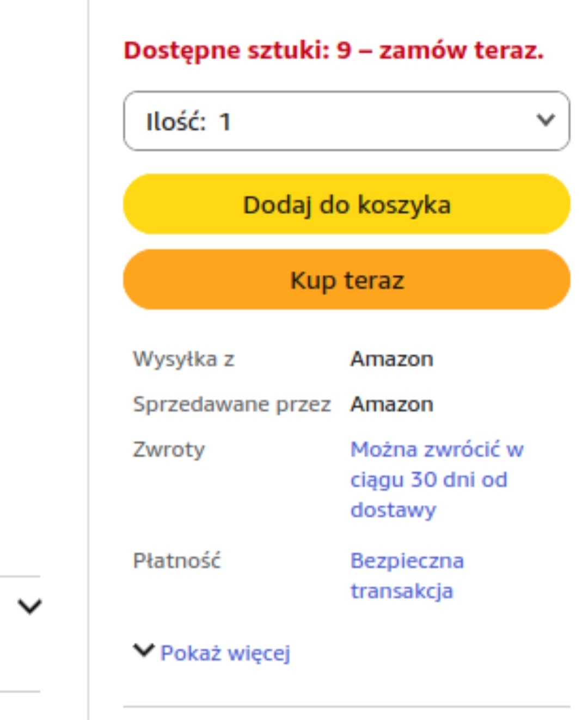
Task: Expand details with Pokaż więcej link
Action: [225, 653]
